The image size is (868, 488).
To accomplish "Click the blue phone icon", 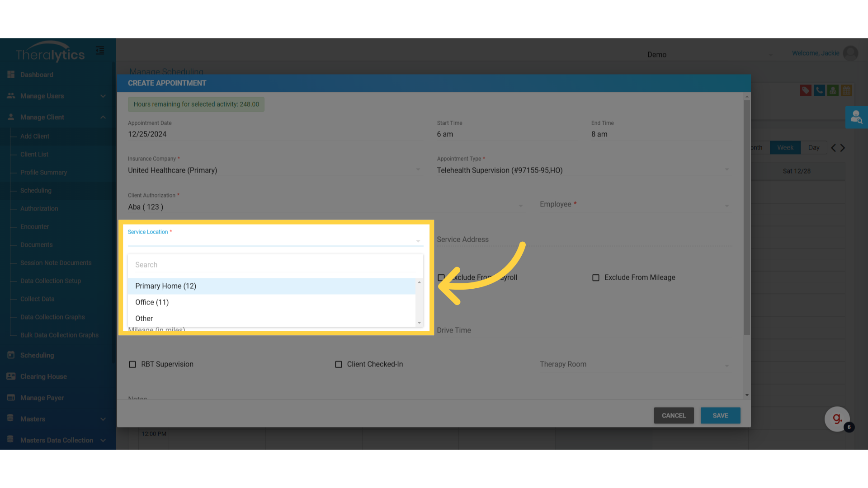I will click(x=819, y=90).
